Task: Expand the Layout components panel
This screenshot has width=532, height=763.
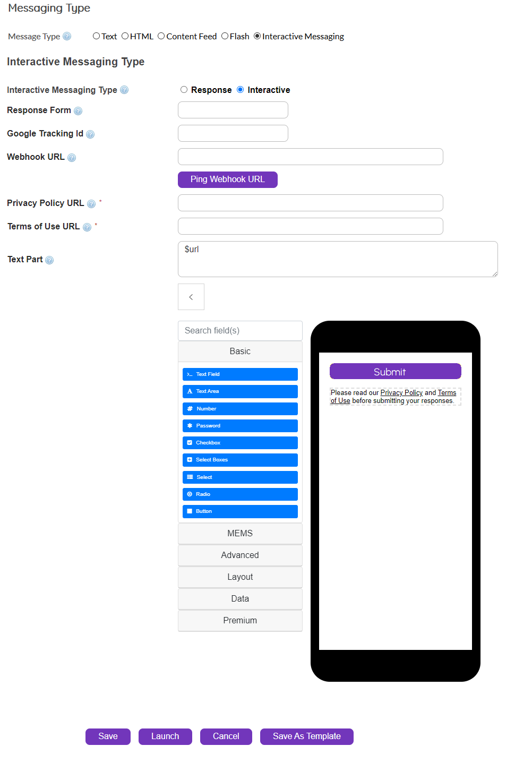Action: click(x=239, y=577)
